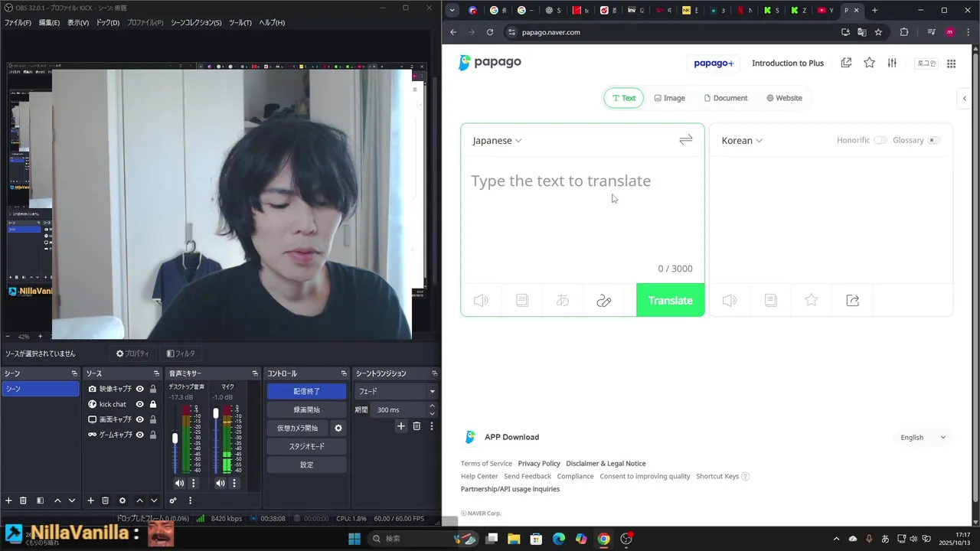The height and width of the screenshot is (551, 980).
Task: Switch to the Image tab in Papago
Action: (x=669, y=98)
